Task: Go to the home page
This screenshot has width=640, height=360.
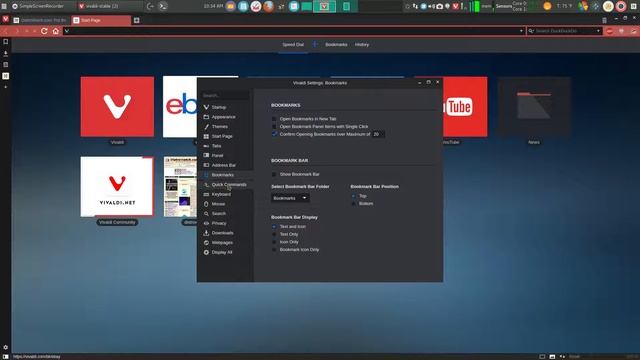Action: (56, 31)
